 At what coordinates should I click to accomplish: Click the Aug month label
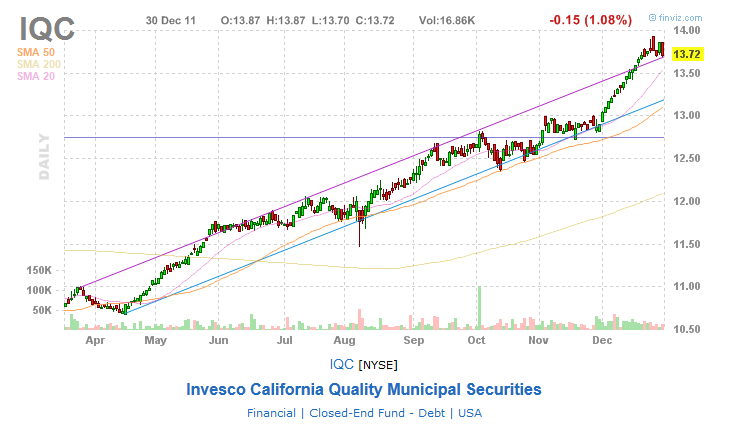[x=345, y=341]
